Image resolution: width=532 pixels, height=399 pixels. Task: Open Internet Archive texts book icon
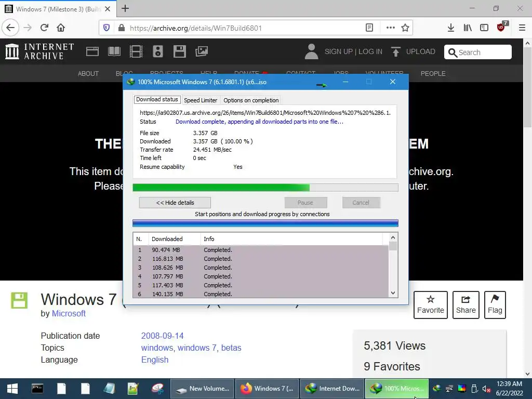114,51
